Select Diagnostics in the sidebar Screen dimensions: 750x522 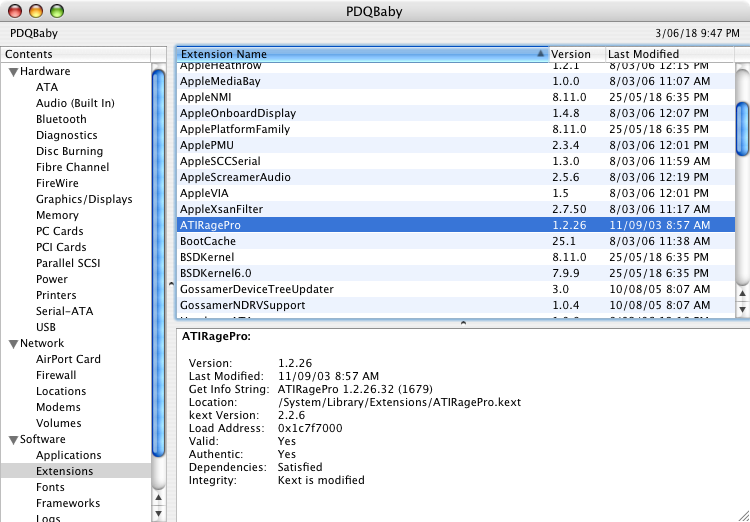click(66, 135)
